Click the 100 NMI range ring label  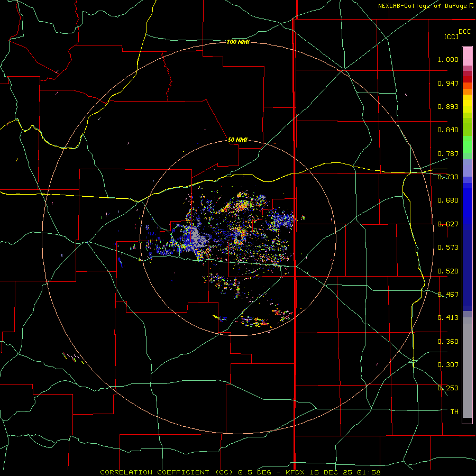(238, 42)
